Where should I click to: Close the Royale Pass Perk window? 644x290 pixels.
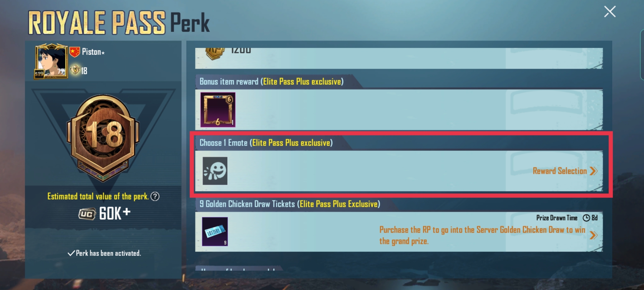tap(610, 12)
